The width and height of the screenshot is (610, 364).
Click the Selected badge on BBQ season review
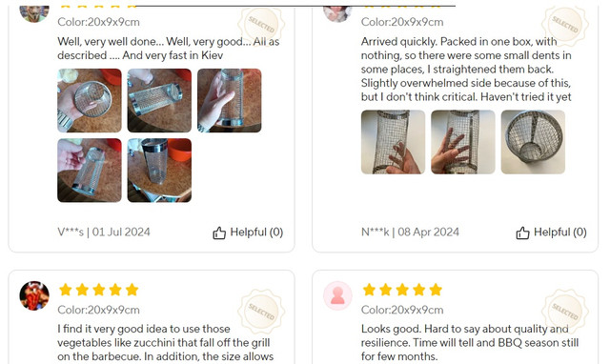point(565,311)
